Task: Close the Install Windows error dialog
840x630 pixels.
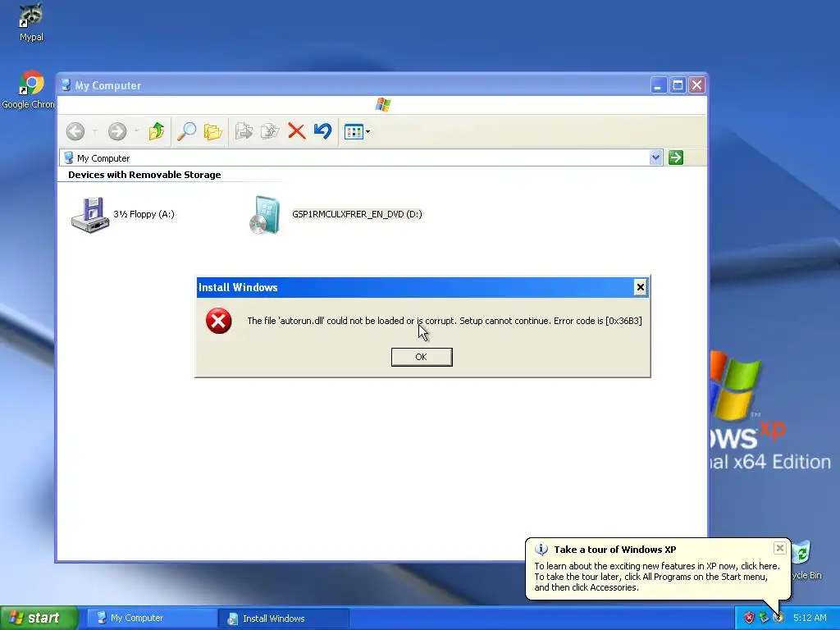Action: click(640, 288)
